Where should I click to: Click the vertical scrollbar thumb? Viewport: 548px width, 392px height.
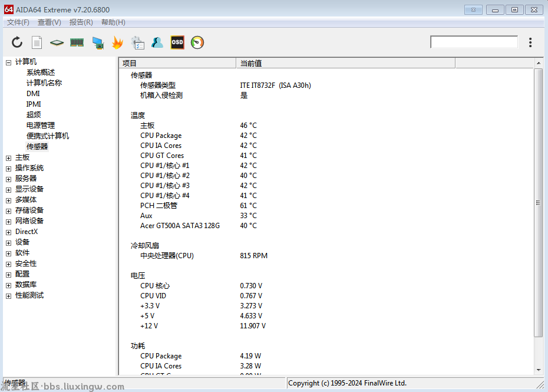pyautogui.click(x=538, y=203)
